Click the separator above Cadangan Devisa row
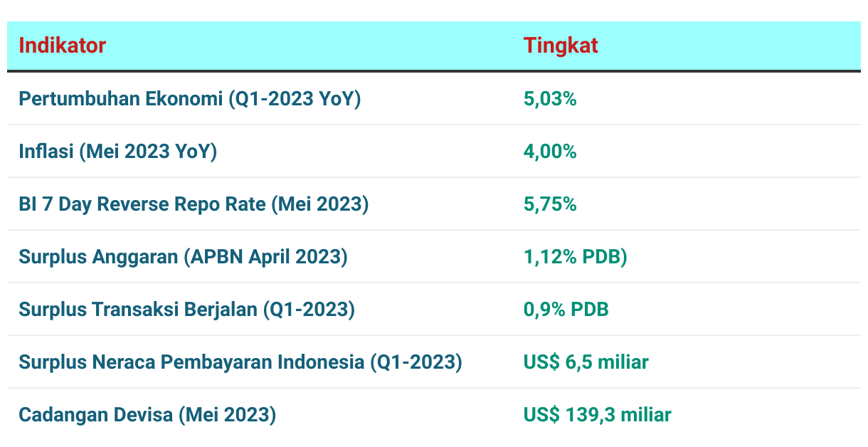868x447 pixels. point(434,388)
